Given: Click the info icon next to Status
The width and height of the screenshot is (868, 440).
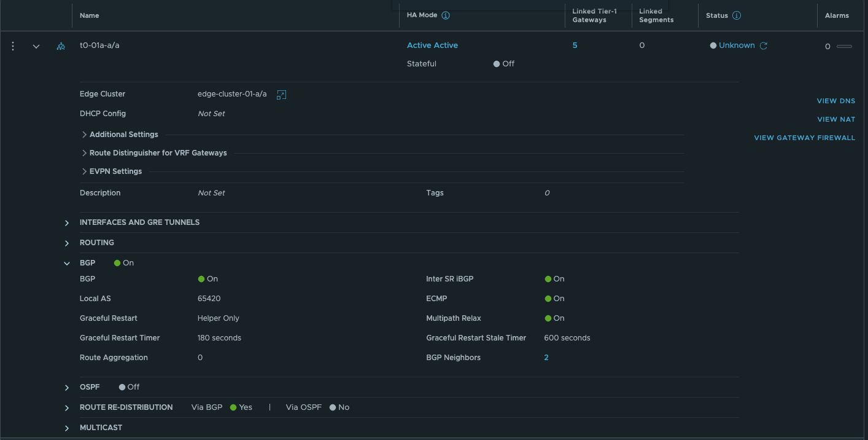Looking at the screenshot, I should [x=736, y=15].
